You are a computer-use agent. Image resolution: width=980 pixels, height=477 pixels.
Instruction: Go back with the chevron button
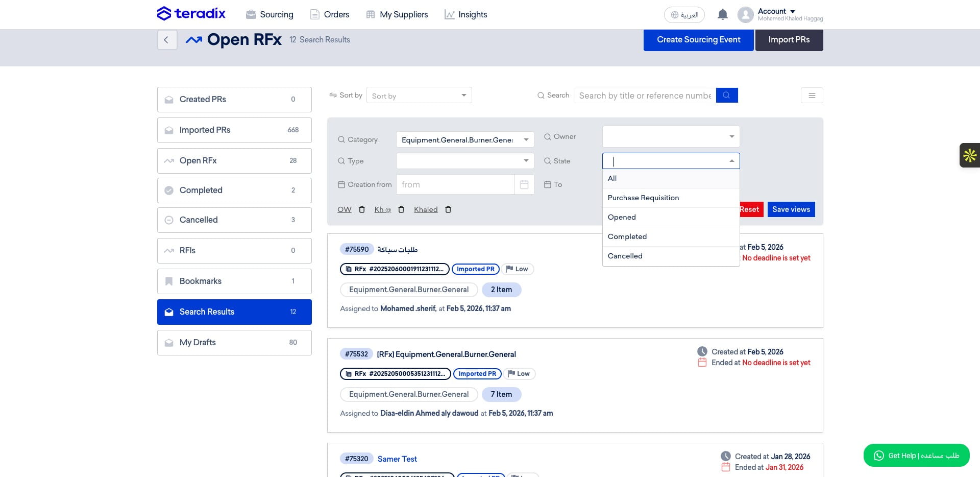point(166,40)
